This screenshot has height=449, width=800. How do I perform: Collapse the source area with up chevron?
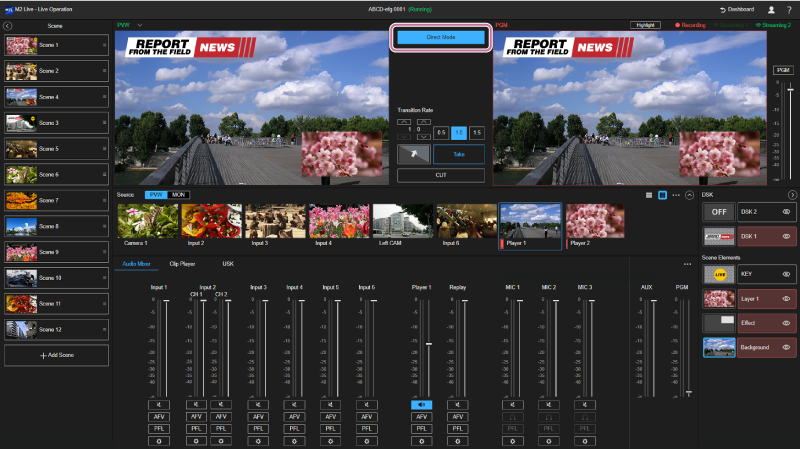689,195
